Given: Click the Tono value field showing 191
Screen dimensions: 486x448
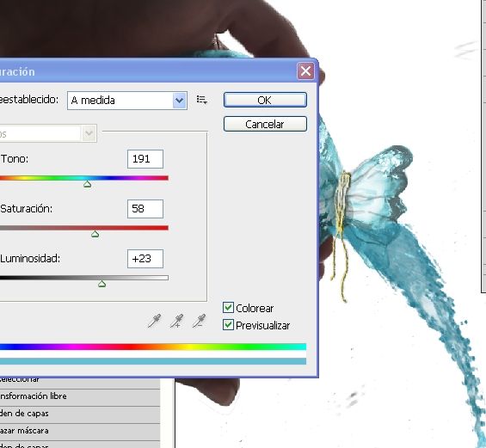Looking at the screenshot, I should coord(145,159).
